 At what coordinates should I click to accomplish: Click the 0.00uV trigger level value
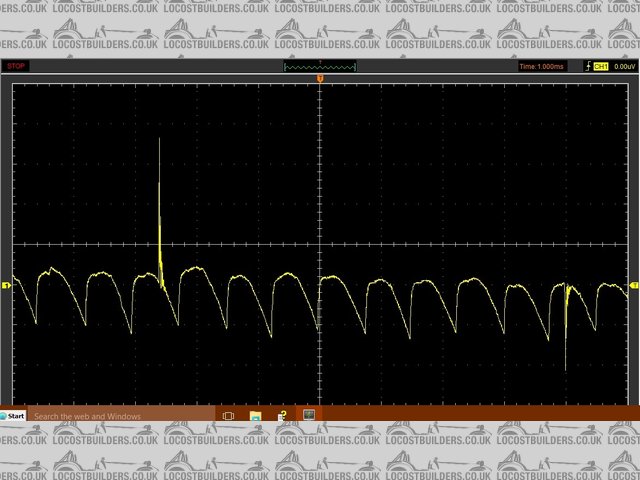click(x=624, y=67)
